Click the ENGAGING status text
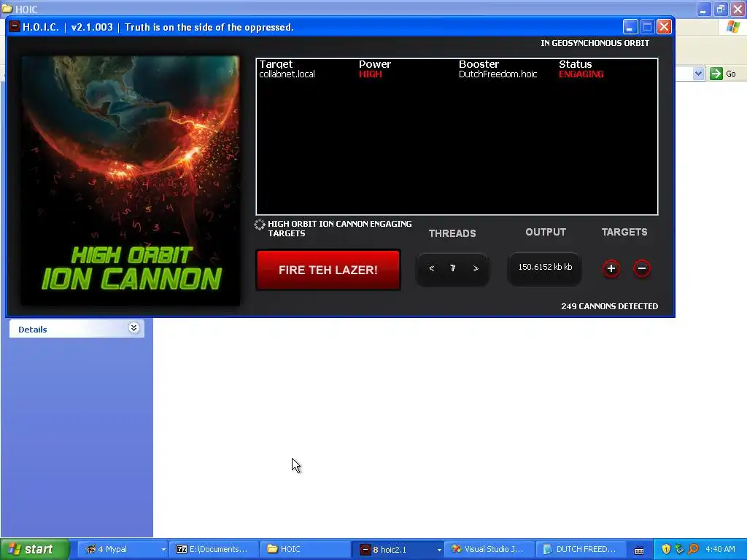Screen dimensions: 747x560 click(x=581, y=74)
